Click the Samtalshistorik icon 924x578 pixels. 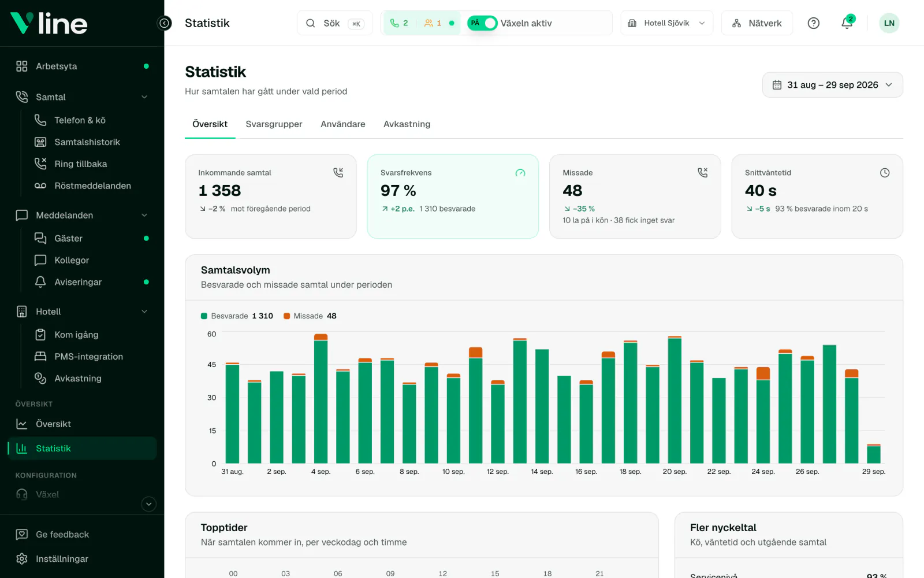pyautogui.click(x=40, y=142)
